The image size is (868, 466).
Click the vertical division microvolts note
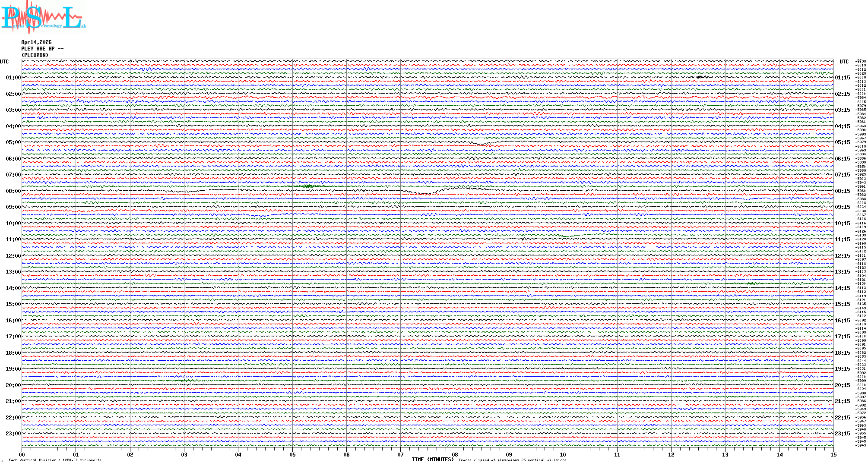tap(55, 460)
